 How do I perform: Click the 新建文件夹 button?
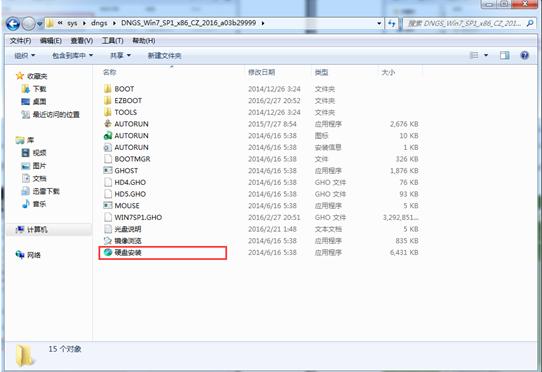pyautogui.click(x=165, y=55)
